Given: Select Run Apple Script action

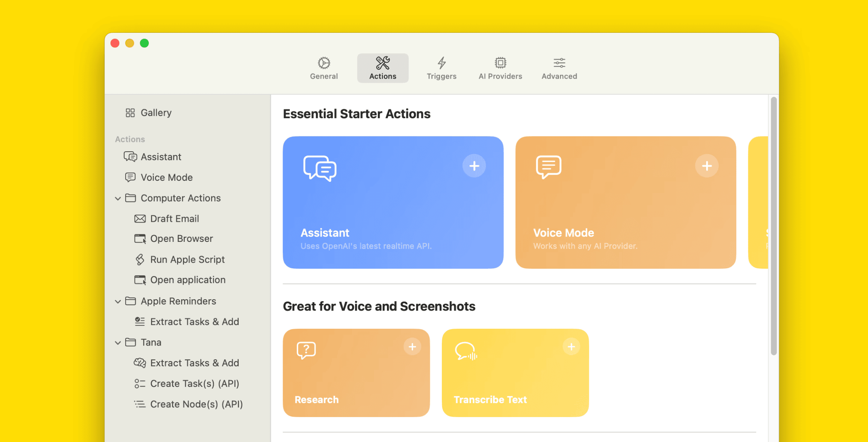Looking at the screenshot, I should (x=187, y=259).
